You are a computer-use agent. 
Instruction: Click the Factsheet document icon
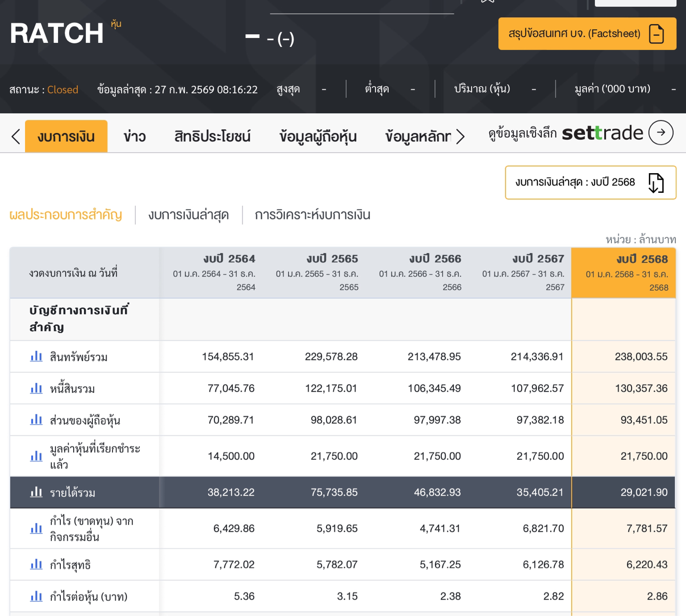pos(657,34)
